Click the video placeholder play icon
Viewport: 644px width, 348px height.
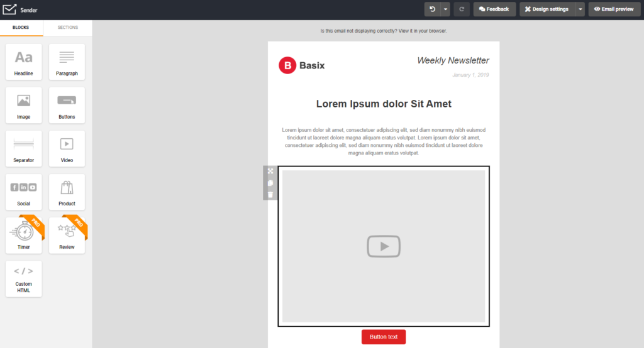pos(384,246)
